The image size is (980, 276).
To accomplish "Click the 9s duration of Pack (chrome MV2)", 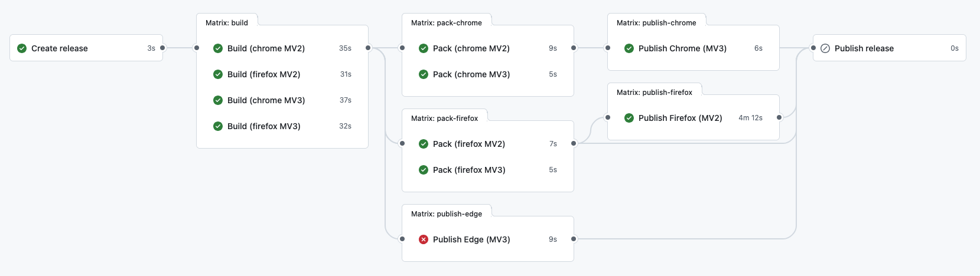I will coord(553,48).
